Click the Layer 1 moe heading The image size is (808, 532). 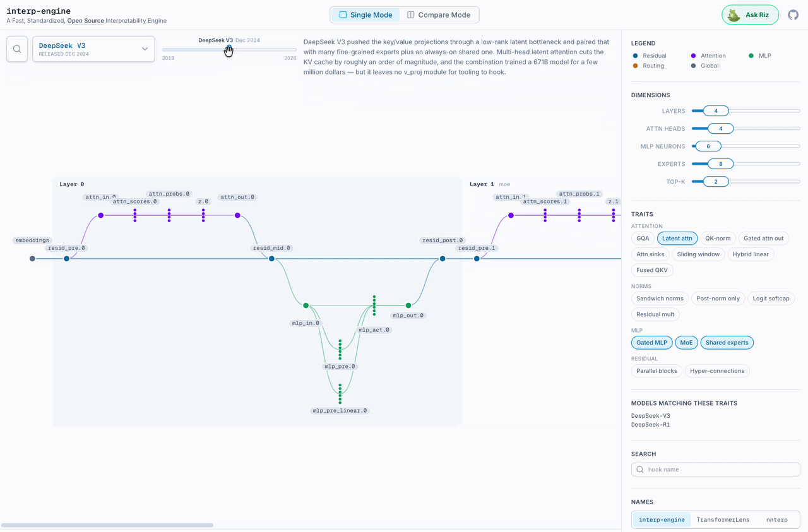click(x=490, y=184)
